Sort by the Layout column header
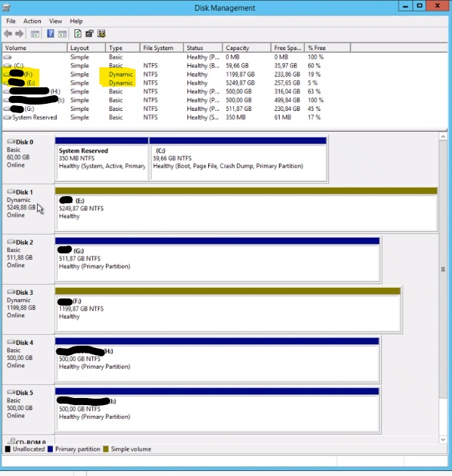 tap(86, 48)
